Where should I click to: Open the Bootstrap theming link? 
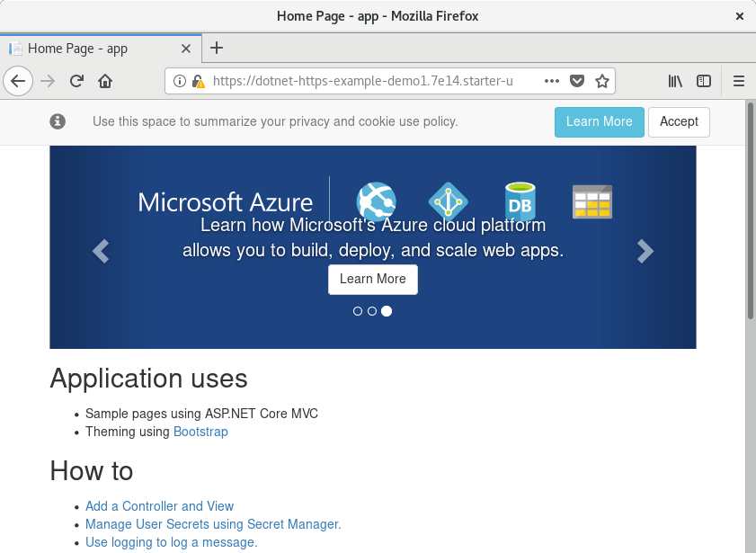click(x=200, y=432)
